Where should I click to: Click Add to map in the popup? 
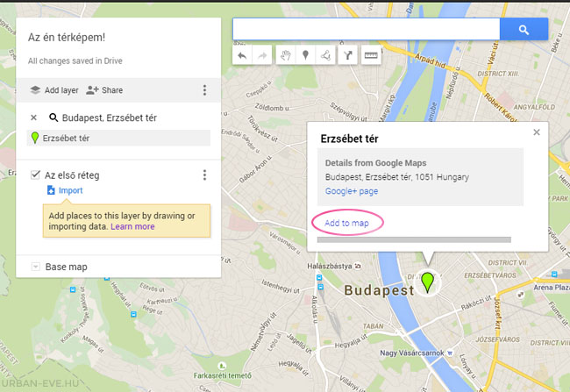click(x=346, y=223)
